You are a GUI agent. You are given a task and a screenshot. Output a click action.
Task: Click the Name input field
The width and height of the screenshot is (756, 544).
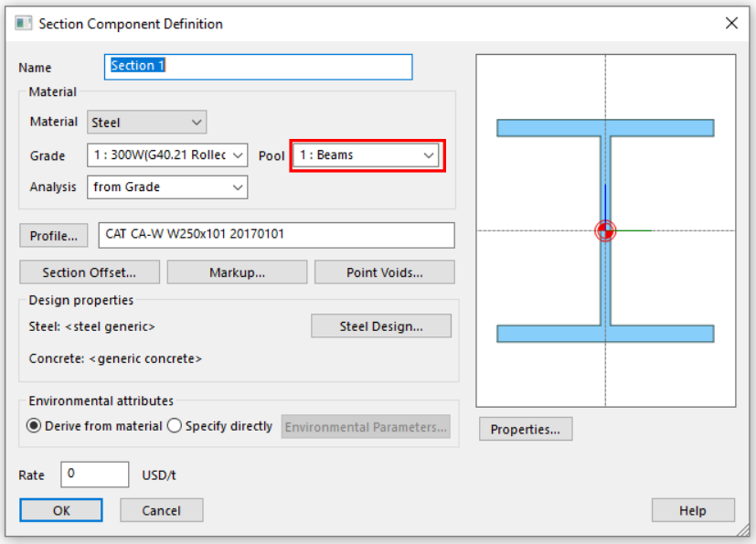point(259,67)
